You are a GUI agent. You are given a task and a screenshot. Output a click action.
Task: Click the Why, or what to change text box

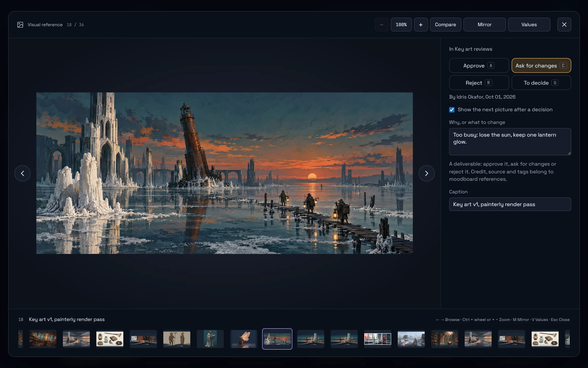pyautogui.click(x=510, y=142)
